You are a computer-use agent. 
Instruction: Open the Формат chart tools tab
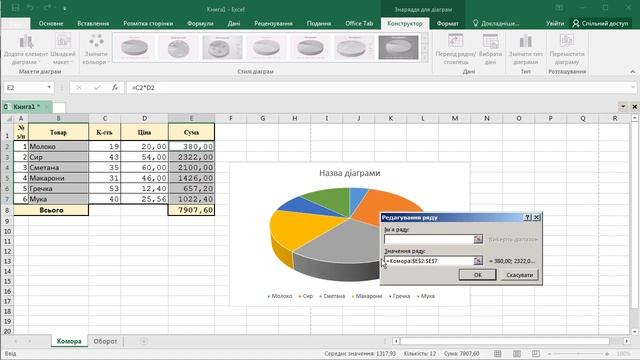pos(447,23)
